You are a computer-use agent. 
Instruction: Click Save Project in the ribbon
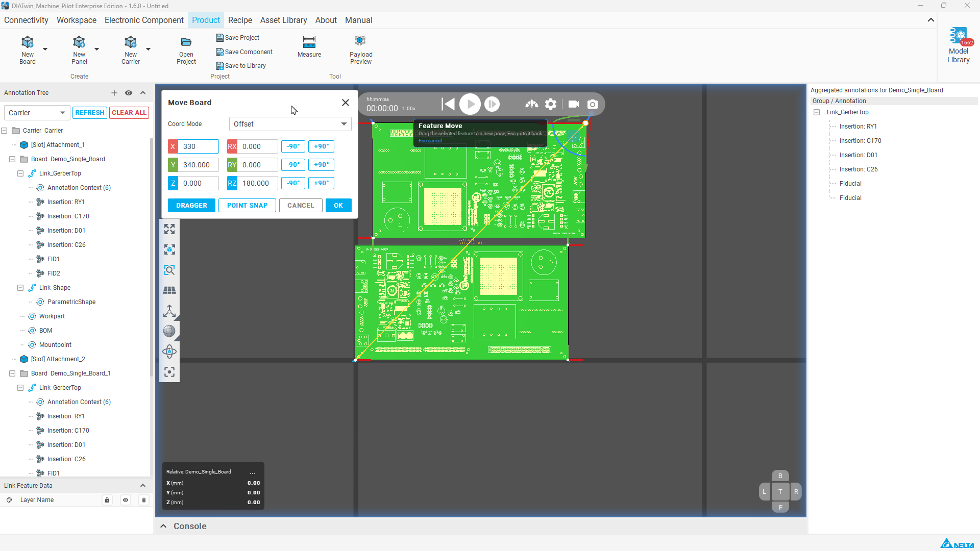[237, 38]
